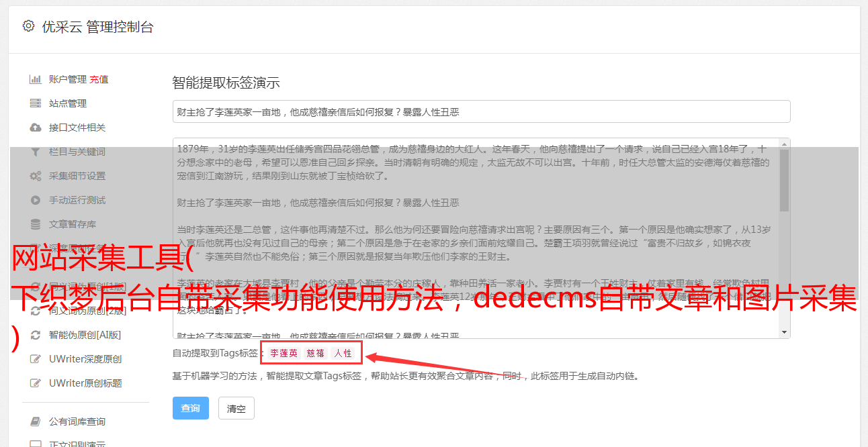
Task: Select the 站点管理 server icon
Action: point(36,103)
